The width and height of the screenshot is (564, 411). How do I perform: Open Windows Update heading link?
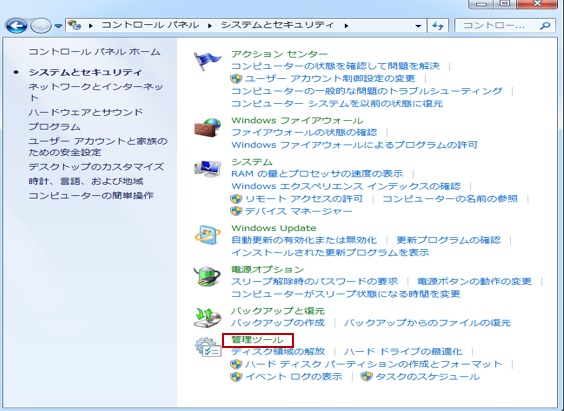click(x=274, y=228)
